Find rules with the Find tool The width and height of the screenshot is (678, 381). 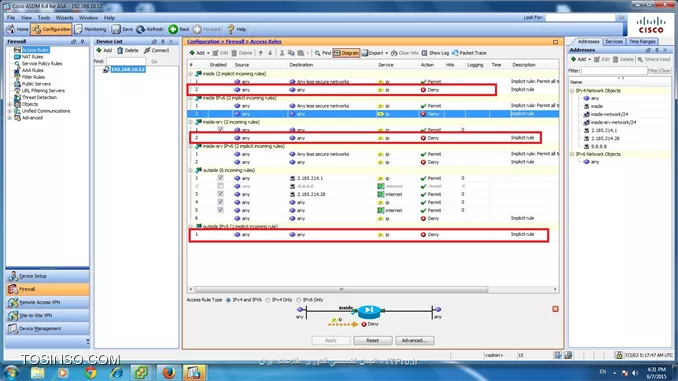coord(323,53)
